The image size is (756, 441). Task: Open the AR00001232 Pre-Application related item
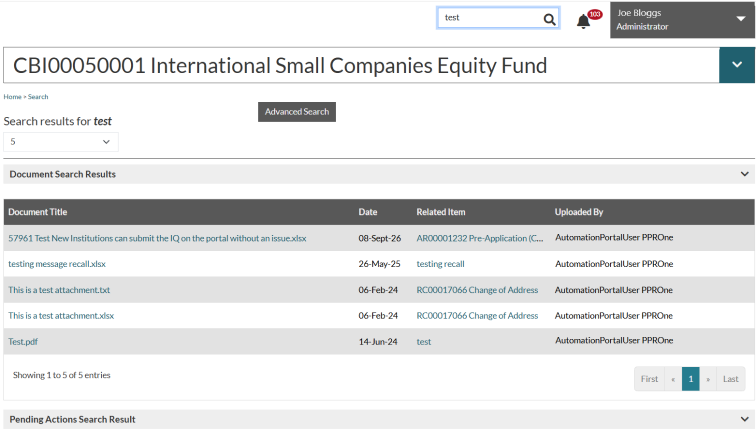point(480,238)
